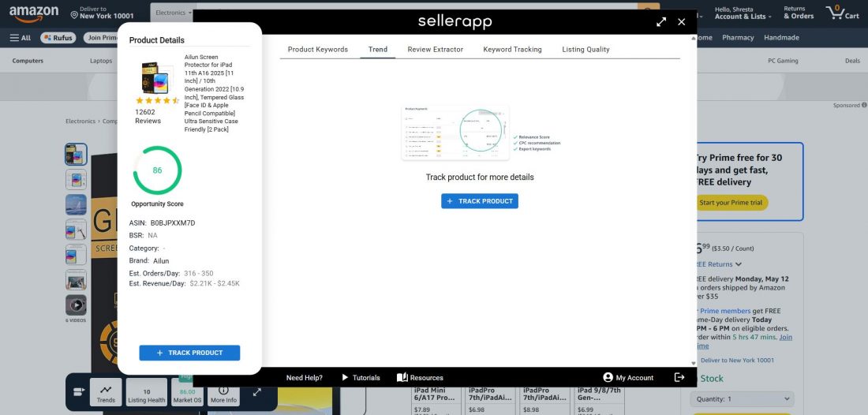Open the Product Keywords tab
The width and height of the screenshot is (868, 415).
(x=318, y=49)
